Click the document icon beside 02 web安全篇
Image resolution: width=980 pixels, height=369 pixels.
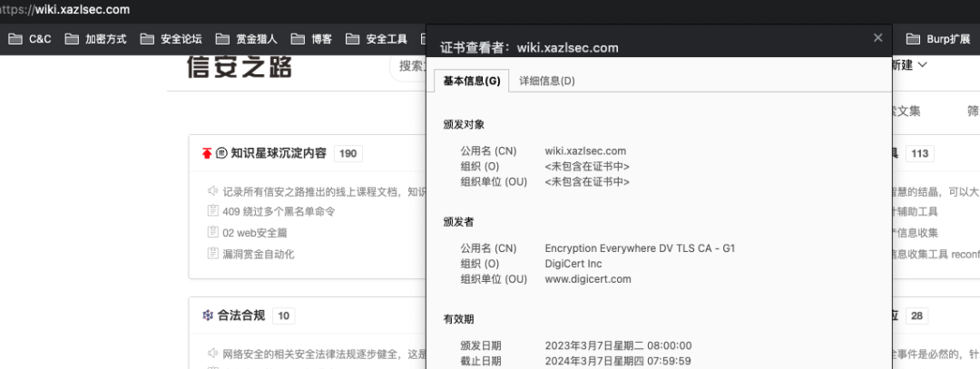point(212,232)
